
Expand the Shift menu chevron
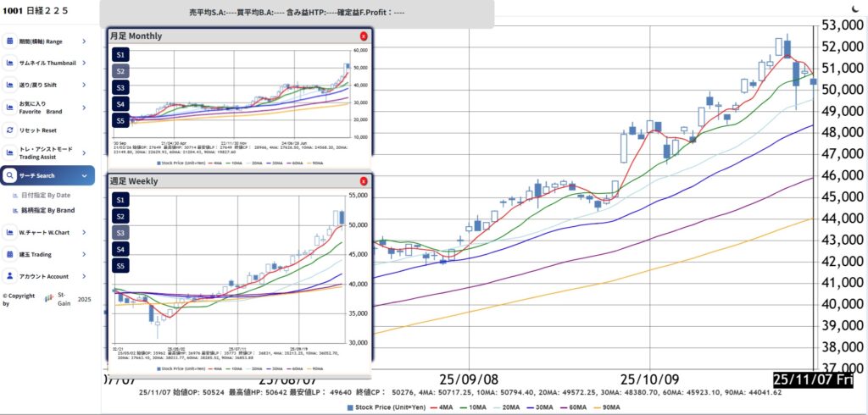coord(84,85)
